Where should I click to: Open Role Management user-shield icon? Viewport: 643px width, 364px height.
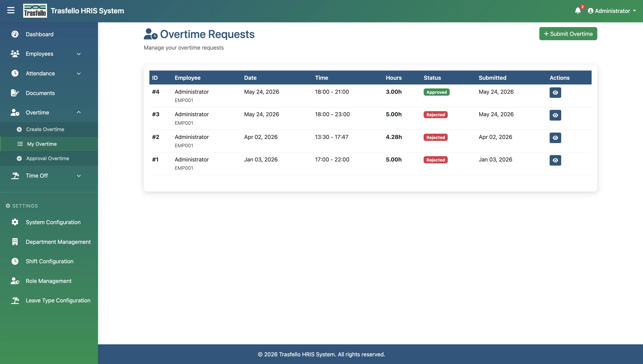[15, 281]
